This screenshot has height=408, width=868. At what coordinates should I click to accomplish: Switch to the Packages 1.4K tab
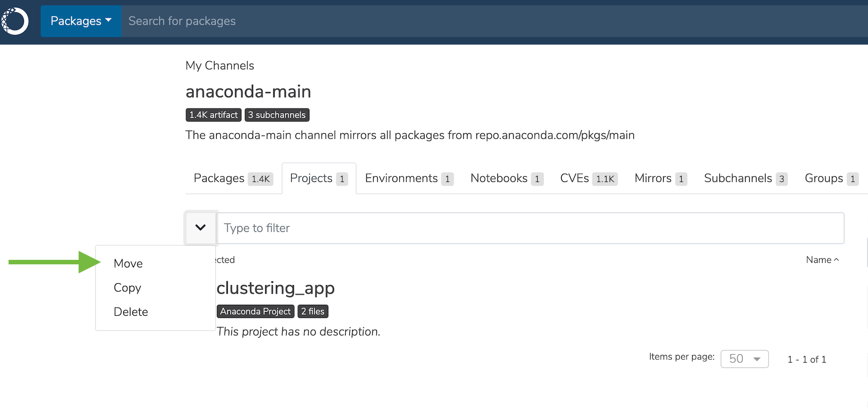[x=233, y=178]
